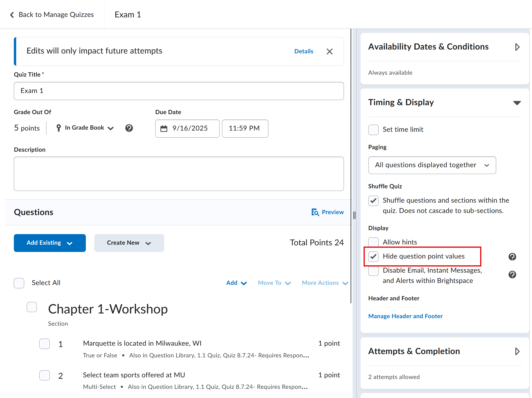
Task: Collapse the Timing & Display section
Action: [x=517, y=103]
